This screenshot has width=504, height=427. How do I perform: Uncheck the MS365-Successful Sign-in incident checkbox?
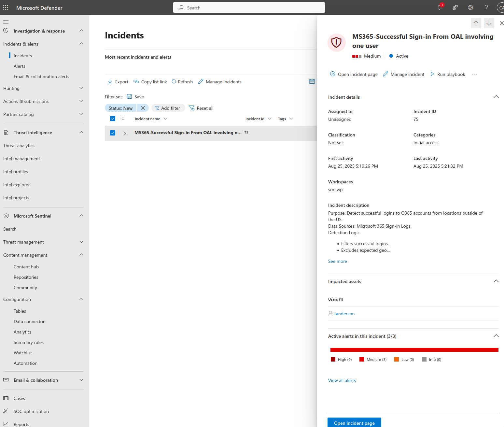pyautogui.click(x=113, y=133)
